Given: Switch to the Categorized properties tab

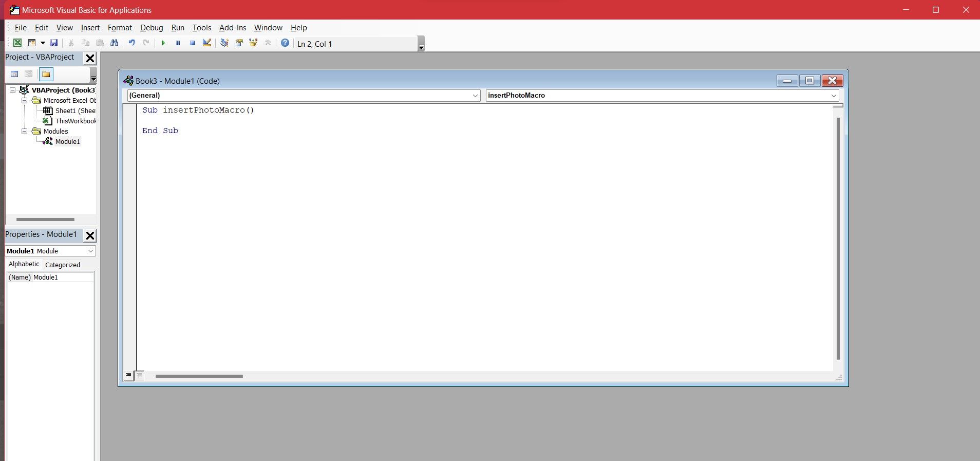Looking at the screenshot, I should (63, 265).
